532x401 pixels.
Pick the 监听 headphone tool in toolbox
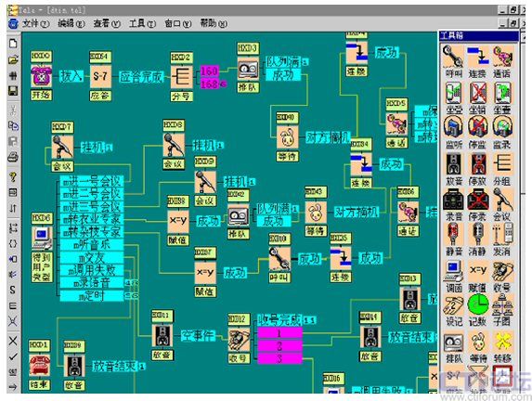coord(453,133)
